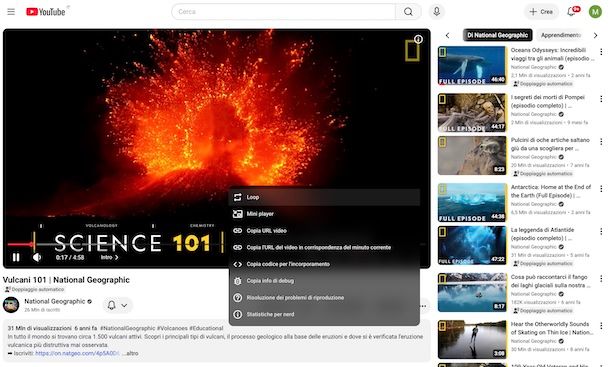Open Antarctica: Home at the End title
Screen dimensions: 610x367
[551, 191]
